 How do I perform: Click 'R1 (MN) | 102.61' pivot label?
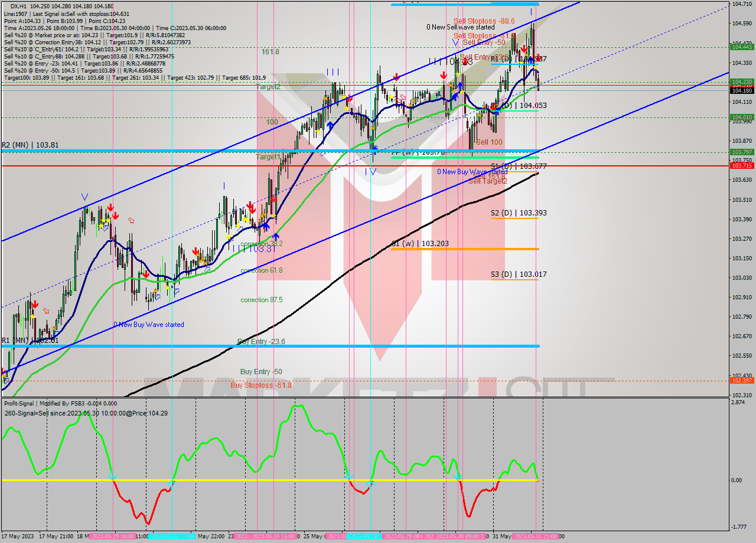(x=30, y=341)
